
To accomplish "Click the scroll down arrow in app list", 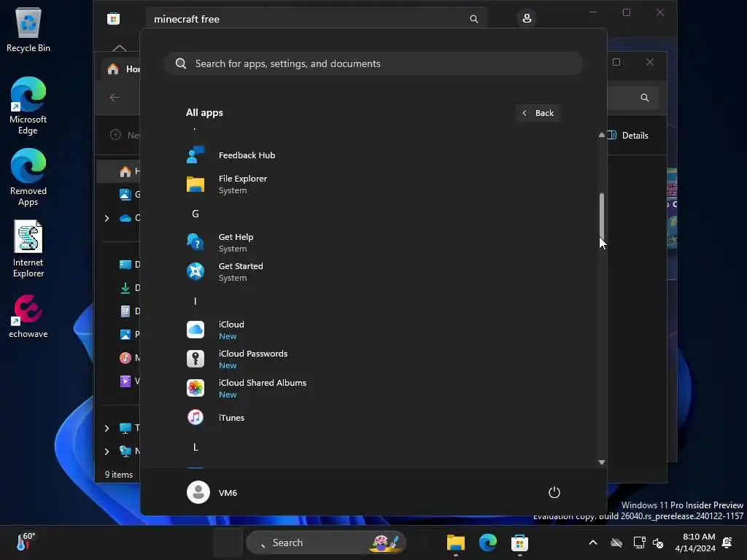I will pyautogui.click(x=602, y=462).
